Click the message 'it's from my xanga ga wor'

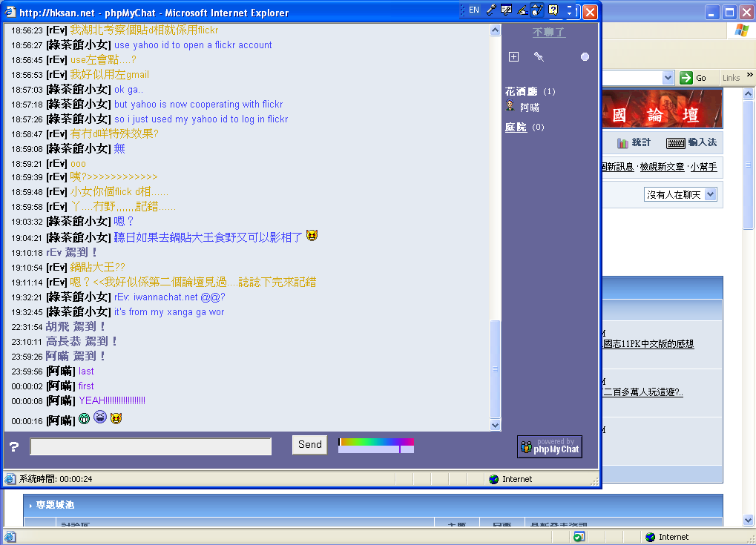click(x=169, y=311)
